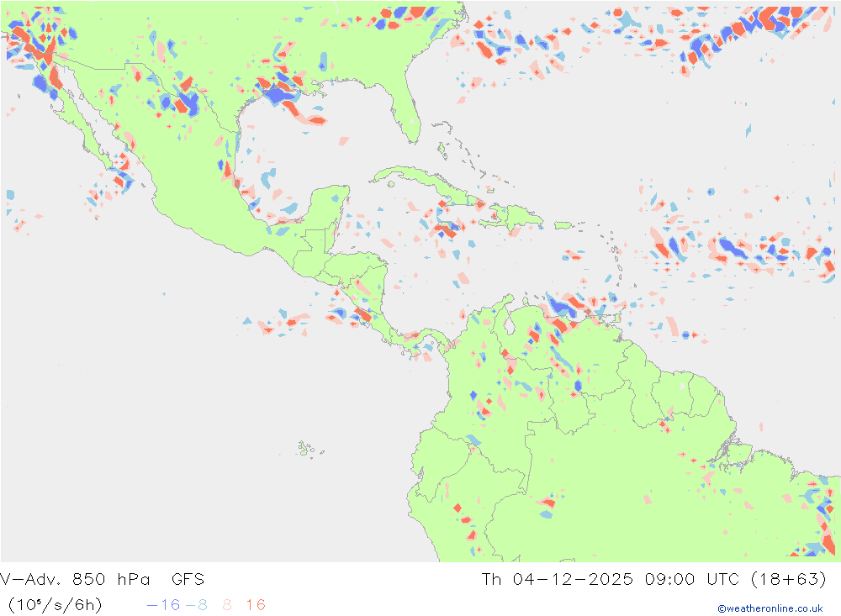This screenshot has height=616, width=841.
Task: Click the weatheronline.co.uk copyright link
Action: click(770, 608)
